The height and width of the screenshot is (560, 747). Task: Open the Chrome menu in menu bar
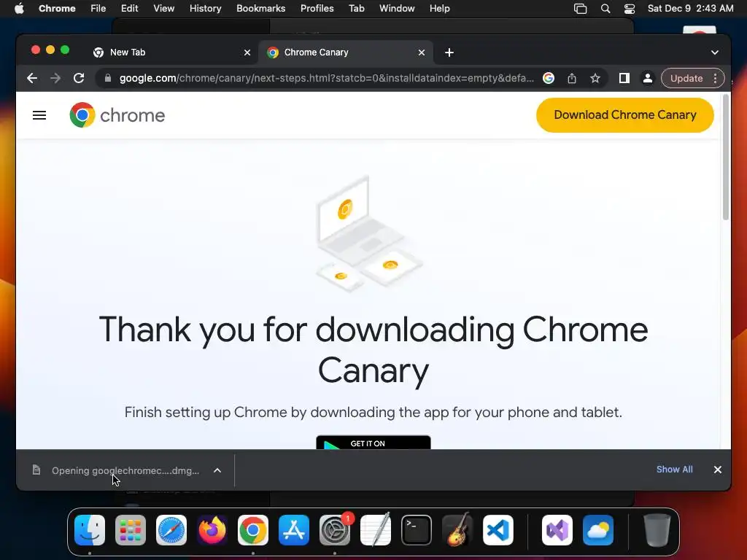57,9
